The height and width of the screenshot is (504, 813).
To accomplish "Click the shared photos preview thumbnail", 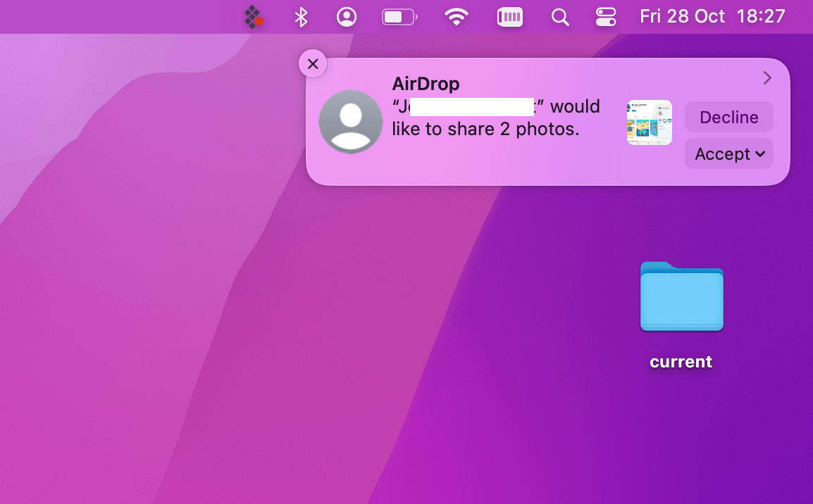I will coord(648,122).
